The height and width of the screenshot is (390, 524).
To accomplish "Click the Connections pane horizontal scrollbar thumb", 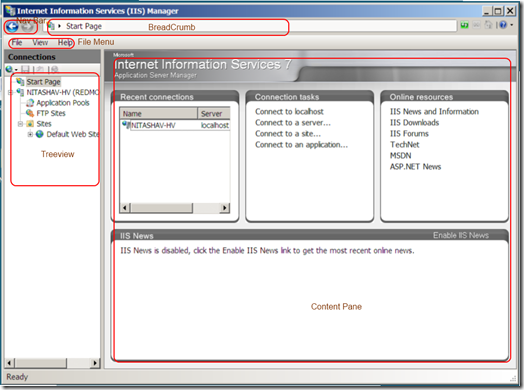I will coord(41,363).
